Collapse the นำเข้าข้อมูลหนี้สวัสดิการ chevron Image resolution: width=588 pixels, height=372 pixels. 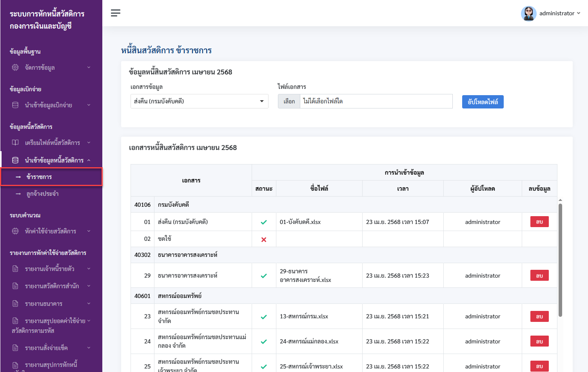coord(89,160)
